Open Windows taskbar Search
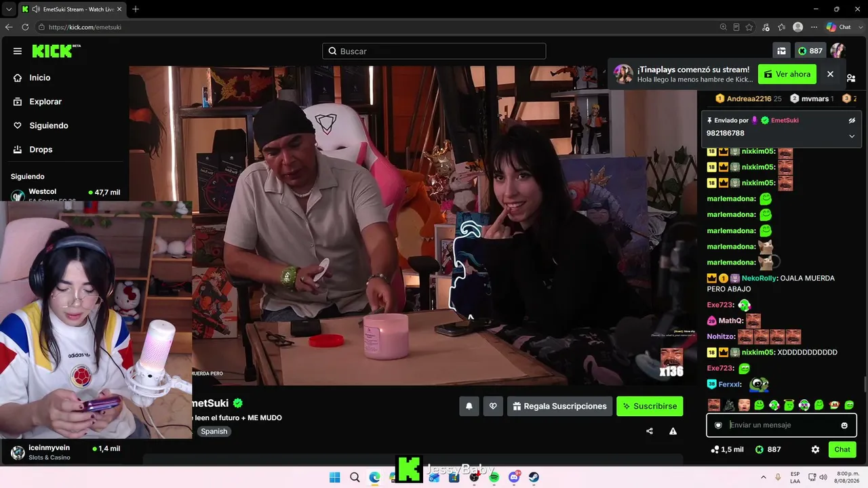Screen dimensions: 868x488 point(355,477)
